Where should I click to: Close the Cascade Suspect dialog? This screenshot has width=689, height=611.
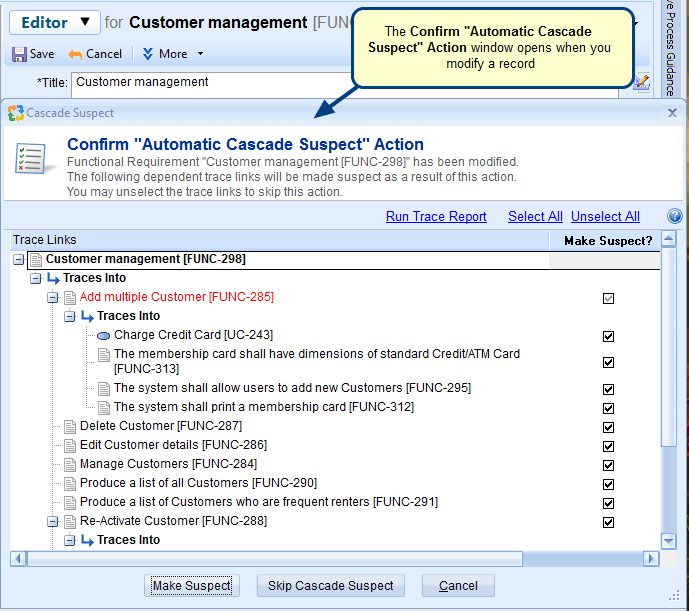672,113
